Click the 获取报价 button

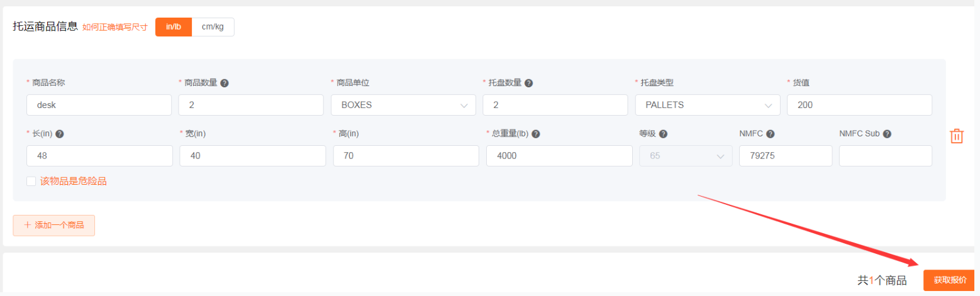pyautogui.click(x=950, y=280)
